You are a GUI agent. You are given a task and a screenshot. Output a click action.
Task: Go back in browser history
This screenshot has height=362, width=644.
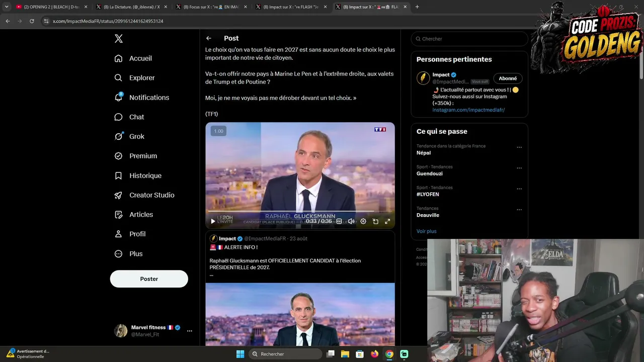tap(8, 21)
